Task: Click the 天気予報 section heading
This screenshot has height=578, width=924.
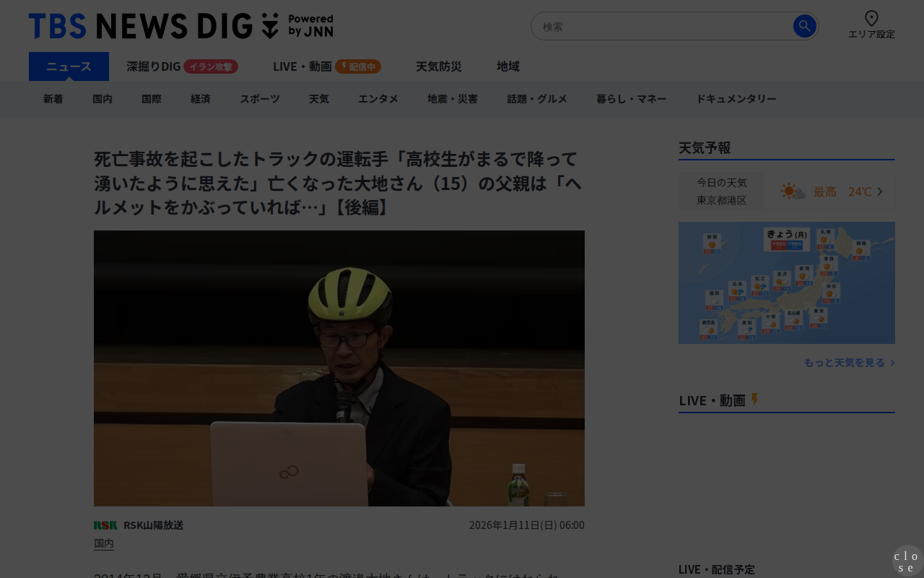Action: [705, 147]
